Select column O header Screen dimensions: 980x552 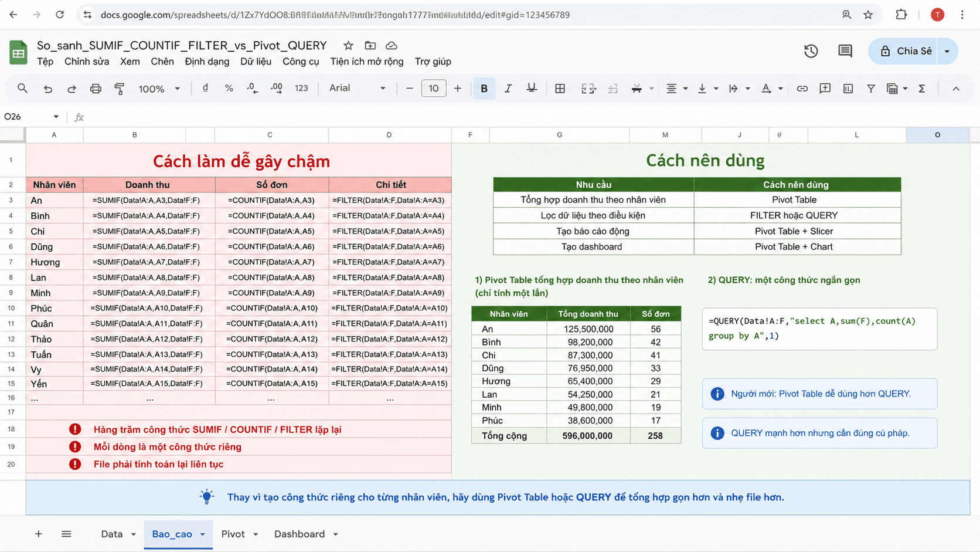click(x=937, y=135)
